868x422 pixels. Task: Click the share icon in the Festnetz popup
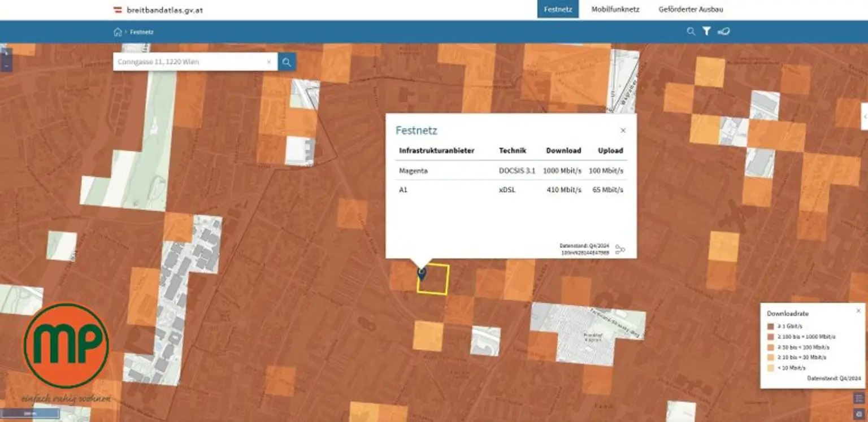pyautogui.click(x=620, y=249)
